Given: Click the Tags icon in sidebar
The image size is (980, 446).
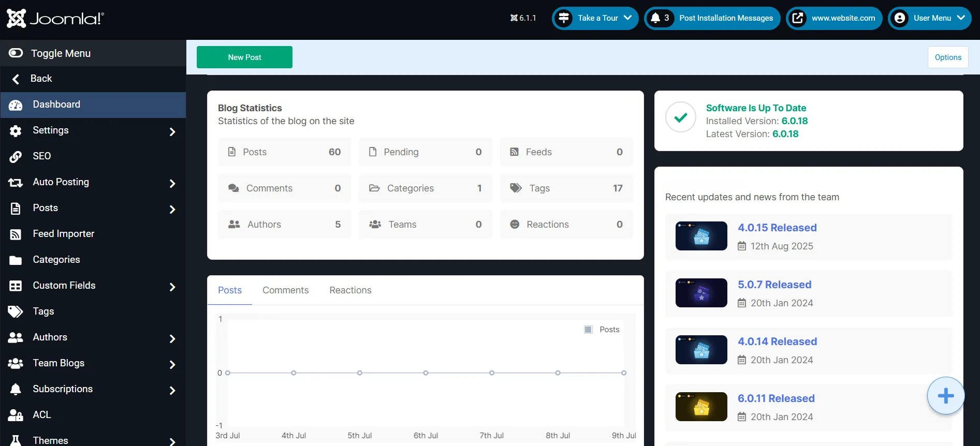Looking at the screenshot, I should [16, 311].
